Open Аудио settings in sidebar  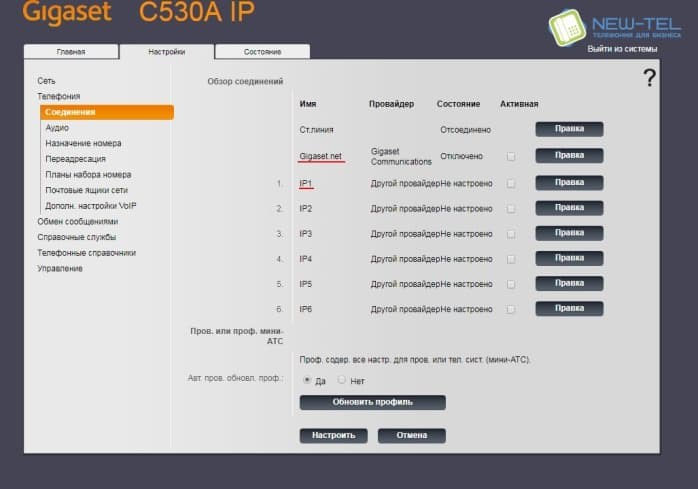tap(57, 128)
